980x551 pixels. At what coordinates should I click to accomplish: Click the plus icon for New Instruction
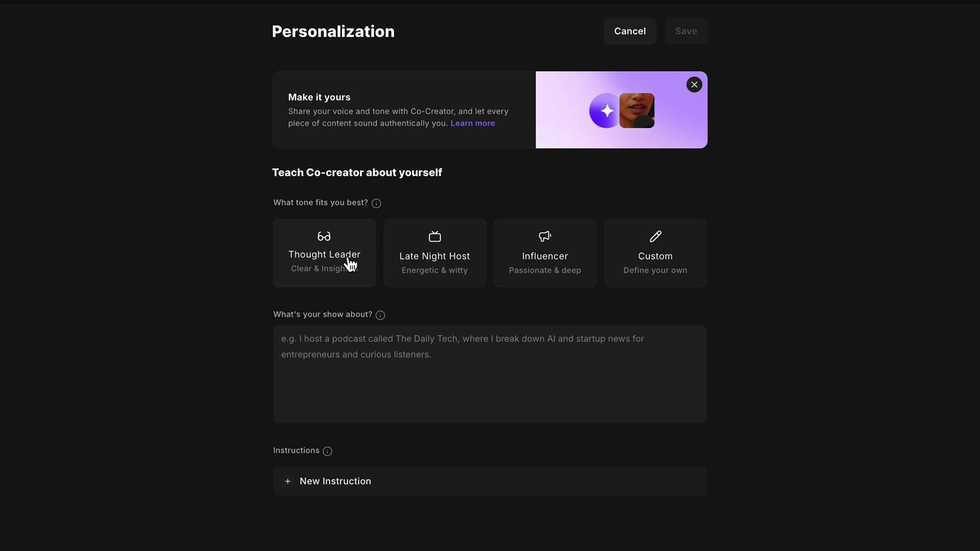[x=288, y=481]
